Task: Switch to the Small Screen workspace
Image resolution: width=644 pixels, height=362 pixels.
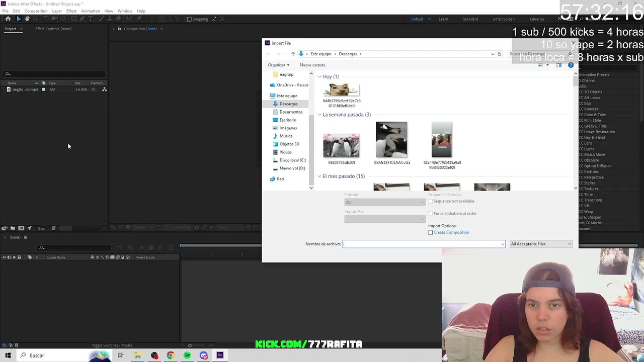Action: coord(504,19)
